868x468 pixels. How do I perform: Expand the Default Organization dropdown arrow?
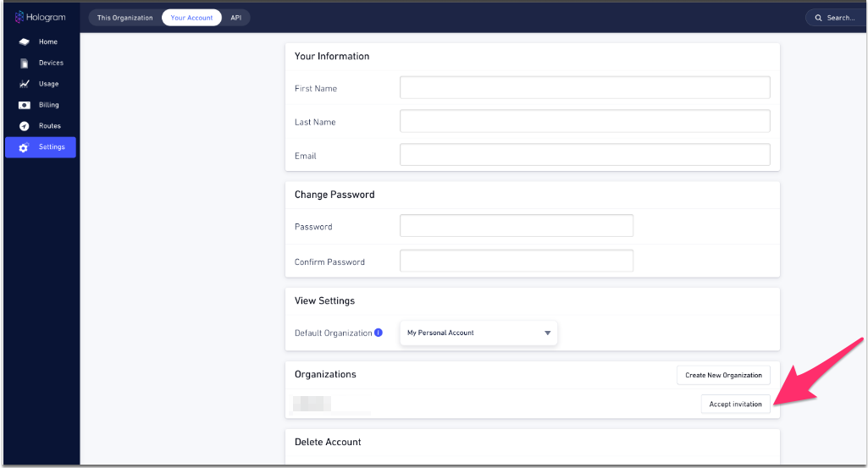click(x=547, y=333)
